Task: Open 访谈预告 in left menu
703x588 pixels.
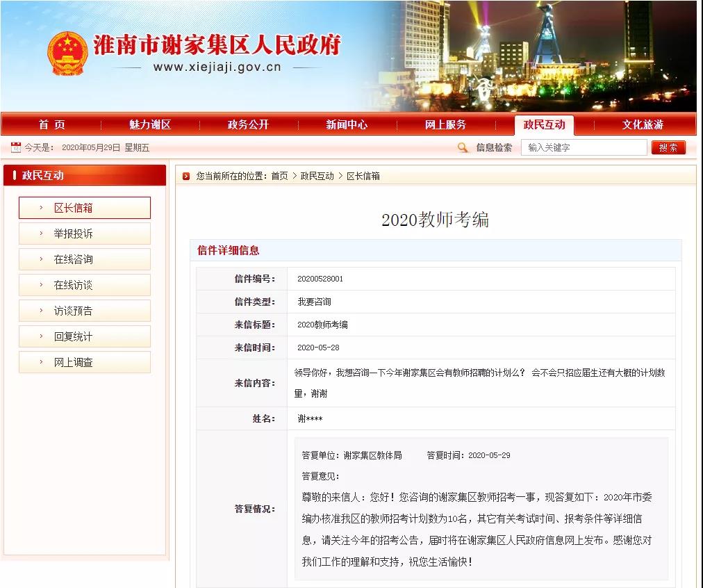Action: (84, 311)
